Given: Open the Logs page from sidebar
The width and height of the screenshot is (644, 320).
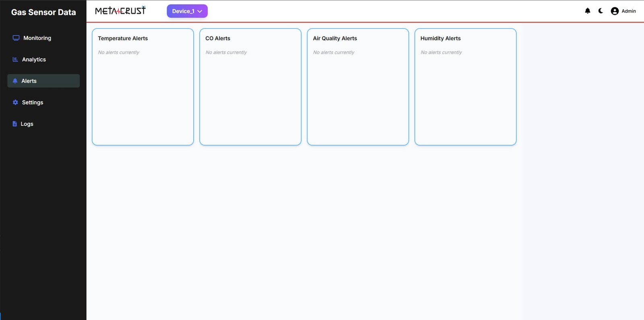Looking at the screenshot, I should pyautogui.click(x=27, y=124).
